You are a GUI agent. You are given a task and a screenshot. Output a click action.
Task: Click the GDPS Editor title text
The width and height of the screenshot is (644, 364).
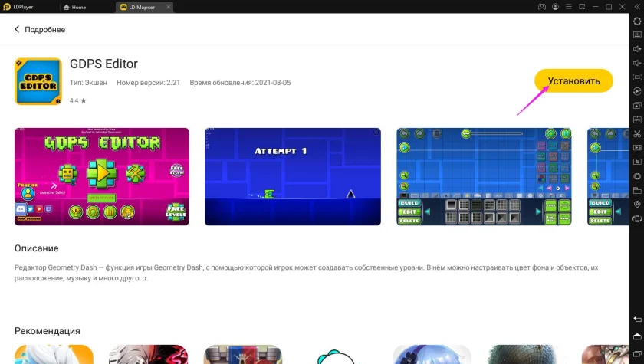(x=103, y=64)
